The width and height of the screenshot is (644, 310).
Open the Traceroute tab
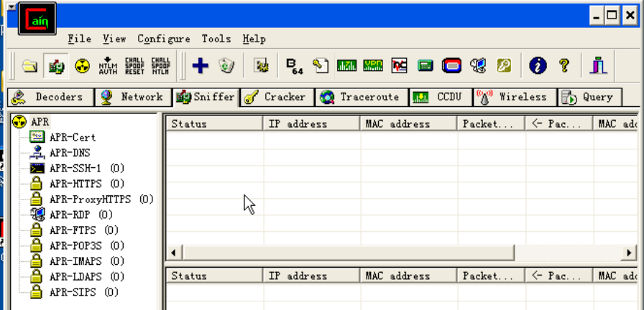[x=362, y=98]
